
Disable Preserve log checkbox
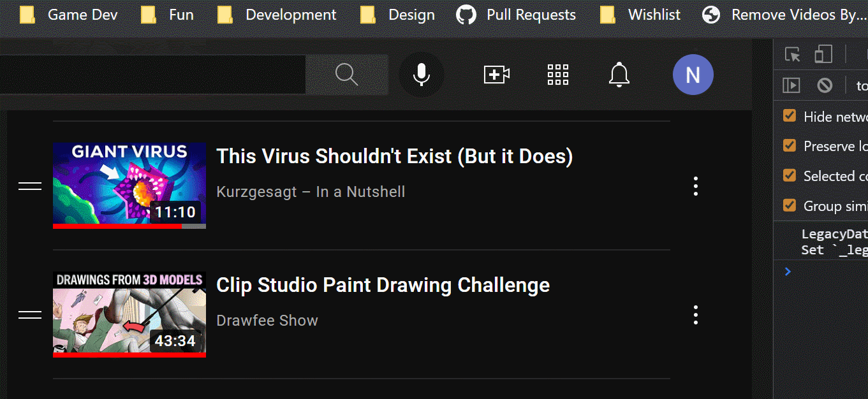[790, 145]
